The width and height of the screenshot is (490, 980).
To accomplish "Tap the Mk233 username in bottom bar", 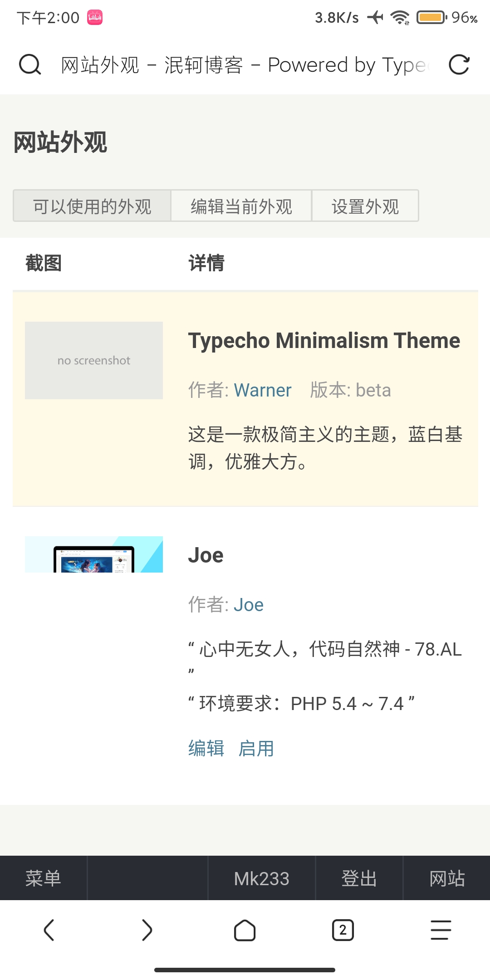I will coord(262,878).
